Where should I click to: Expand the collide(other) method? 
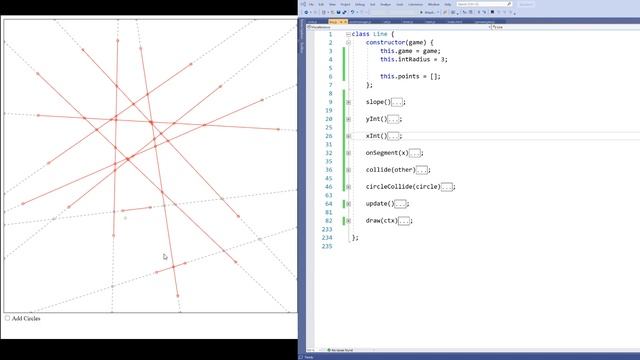(x=348, y=170)
